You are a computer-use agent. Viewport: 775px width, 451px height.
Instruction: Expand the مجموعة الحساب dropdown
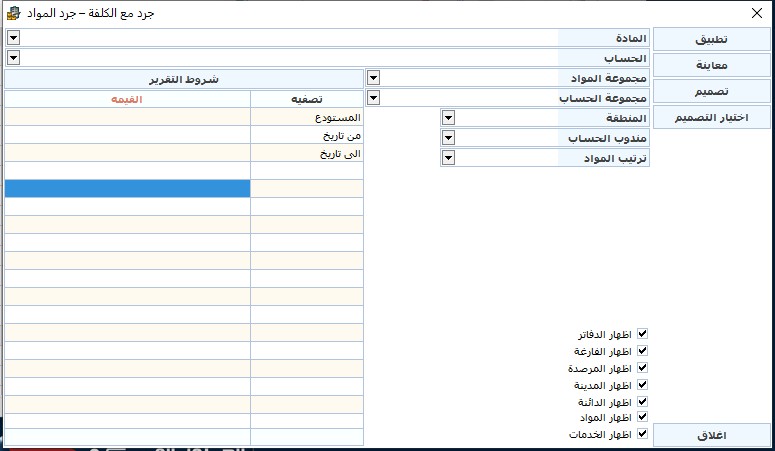pyautogui.click(x=374, y=98)
